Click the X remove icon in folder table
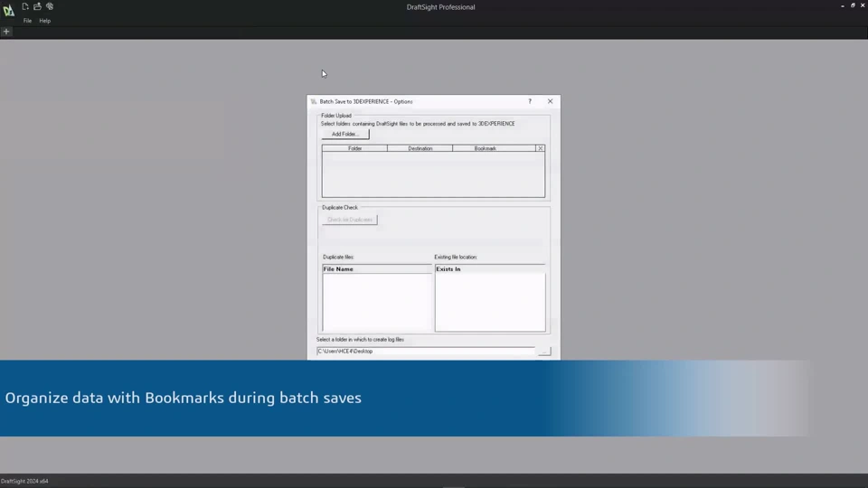 pyautogui.click(x=541, y=148)
